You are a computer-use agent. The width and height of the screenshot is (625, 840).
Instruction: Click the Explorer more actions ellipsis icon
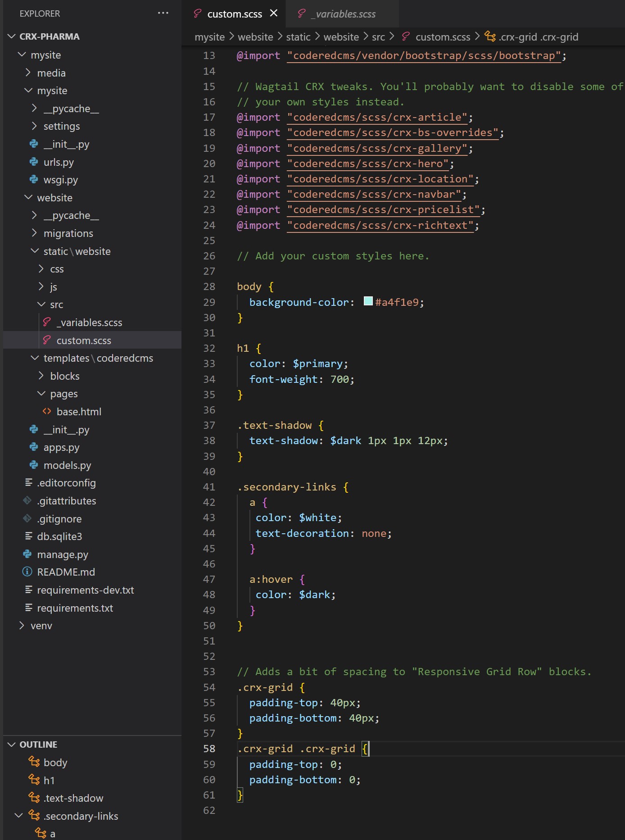click(x=163, y=13)
